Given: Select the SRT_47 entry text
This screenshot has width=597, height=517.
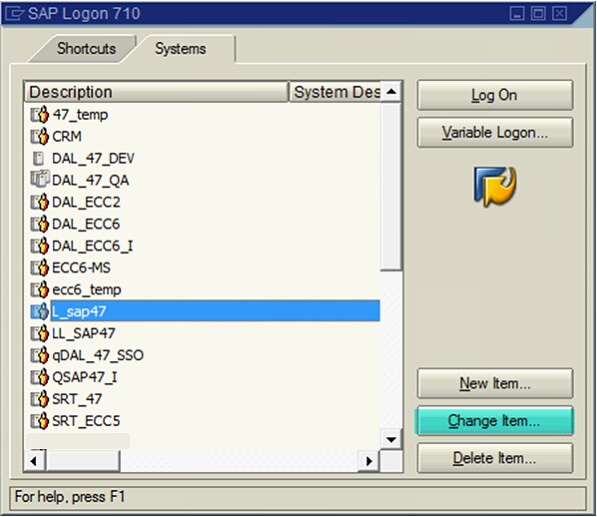Looking at the screenshot, I should tap(77, 399).
